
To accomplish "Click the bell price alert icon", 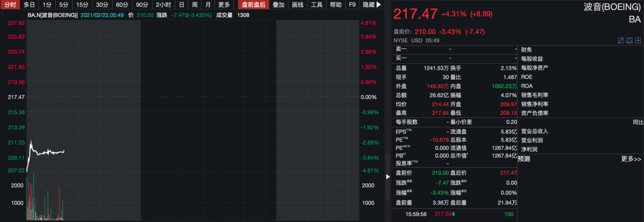I will coord(629,40).
